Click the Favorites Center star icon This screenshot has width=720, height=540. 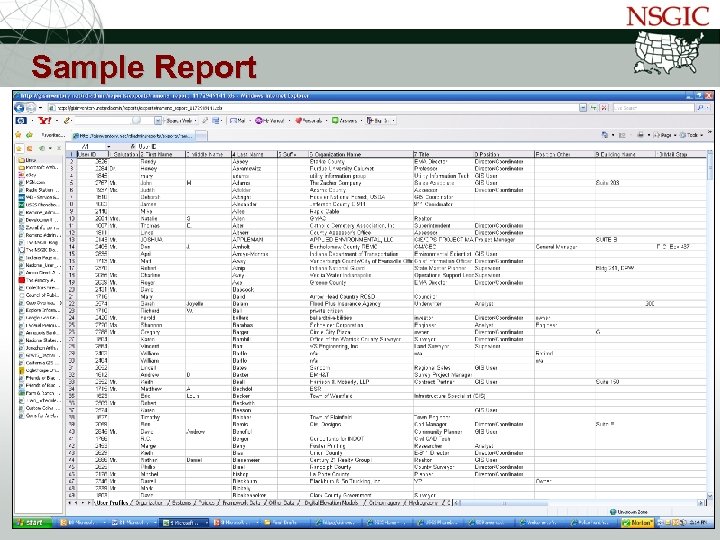[18, 135]
